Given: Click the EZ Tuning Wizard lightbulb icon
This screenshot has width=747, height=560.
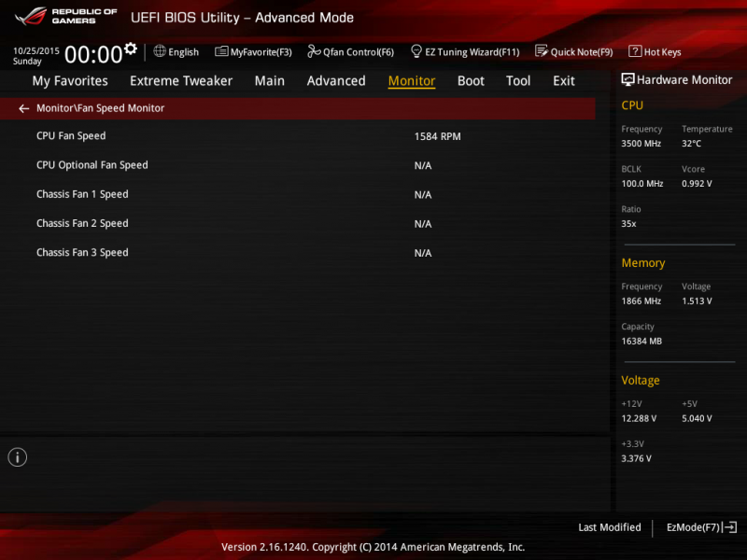Looking at the screenshot, I should tap(416, 51).
